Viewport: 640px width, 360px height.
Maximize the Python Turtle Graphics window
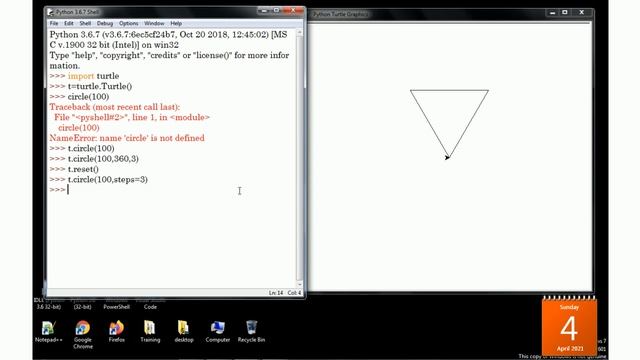click(x=565, y=13)
